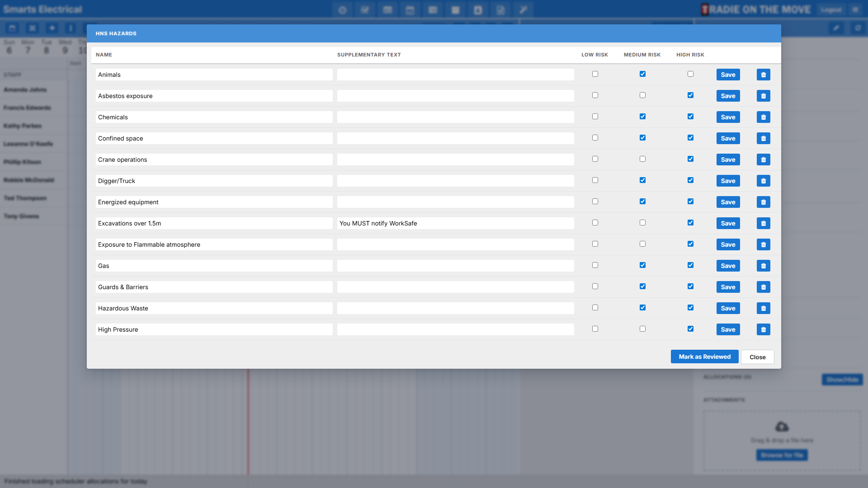Image resolution: width=868 pixels, height=488 pixels.
Task: Enable High Risk for Animals
Action: [x=690, y=74]
